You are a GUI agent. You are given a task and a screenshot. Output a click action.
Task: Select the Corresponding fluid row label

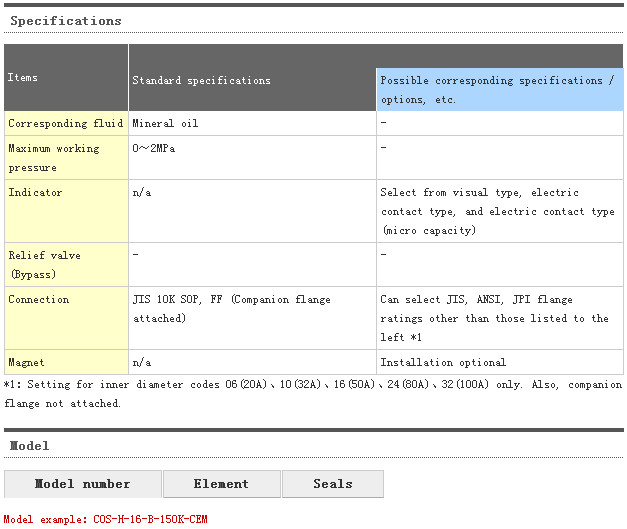click(x=66, y=123)
